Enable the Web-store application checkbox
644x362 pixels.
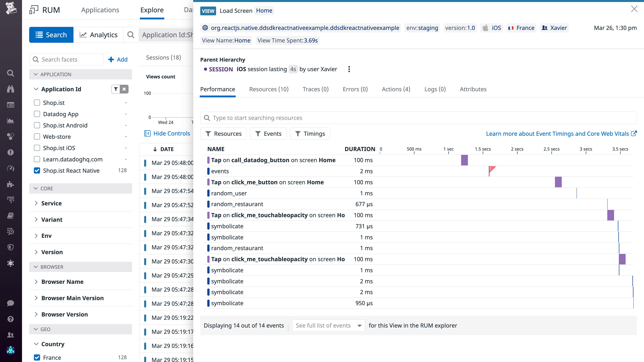click(37, 136)
